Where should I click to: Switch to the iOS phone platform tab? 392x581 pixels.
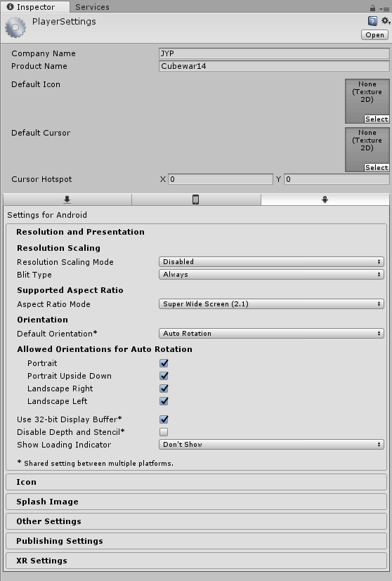pyautogui.click(x=196, y=200)
